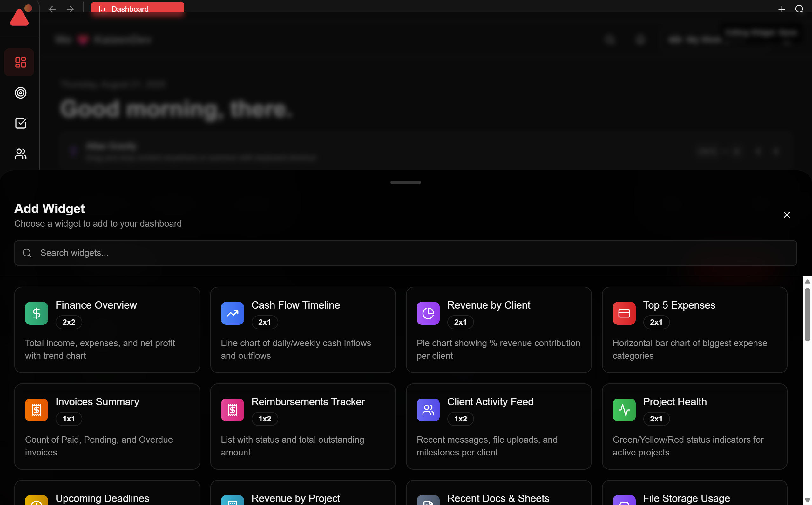
Task: Click the Reimbursements Tracker title
Action: click(308, 401)
